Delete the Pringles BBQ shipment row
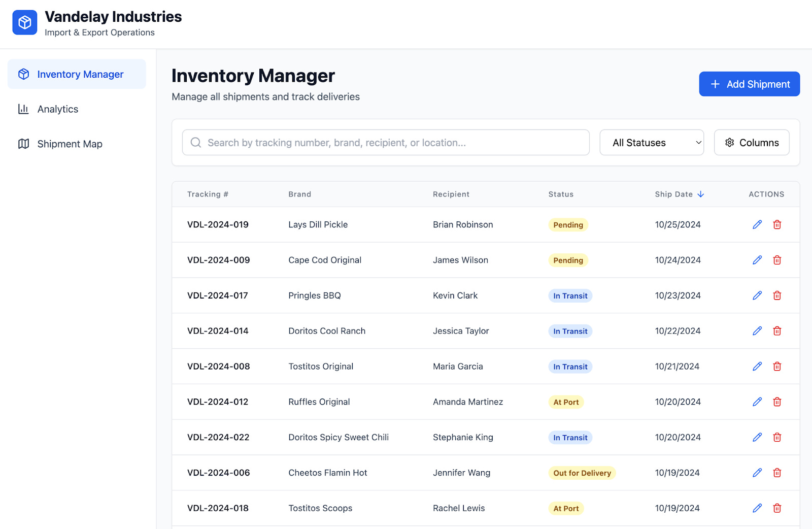The height and width of the screenshot is (529, 812). (777, 295)
